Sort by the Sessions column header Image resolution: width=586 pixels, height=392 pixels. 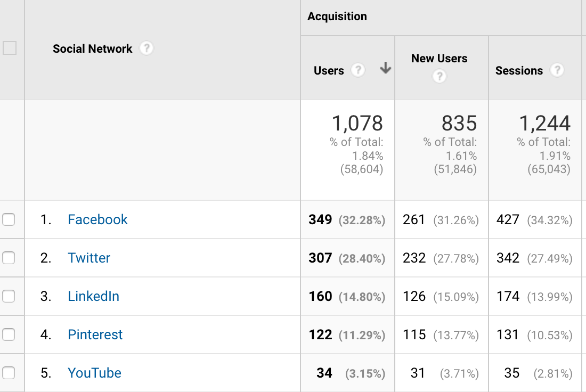click(519, 71)
